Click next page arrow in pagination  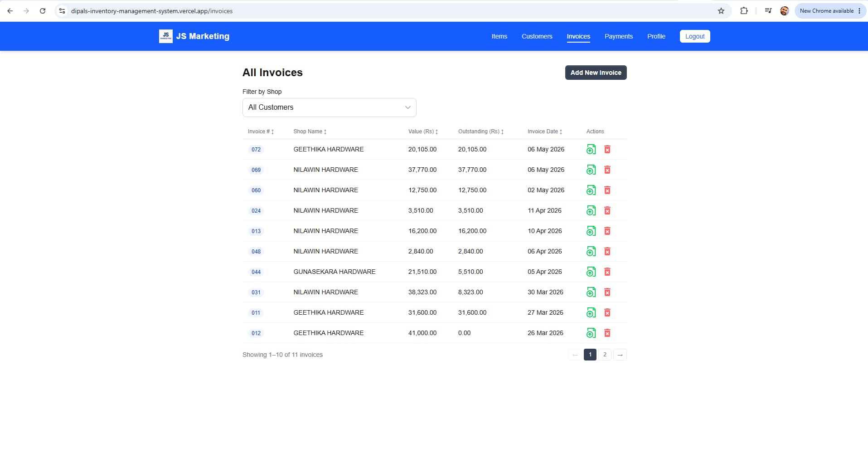(x=620, y=355)
